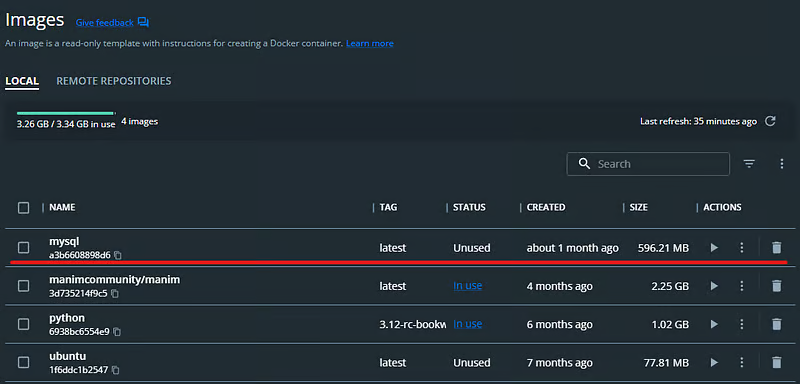This screenshot has height=384, width=800.
Task: Tick the select-all checkbox in header
Action: click(x=23, y=208)
